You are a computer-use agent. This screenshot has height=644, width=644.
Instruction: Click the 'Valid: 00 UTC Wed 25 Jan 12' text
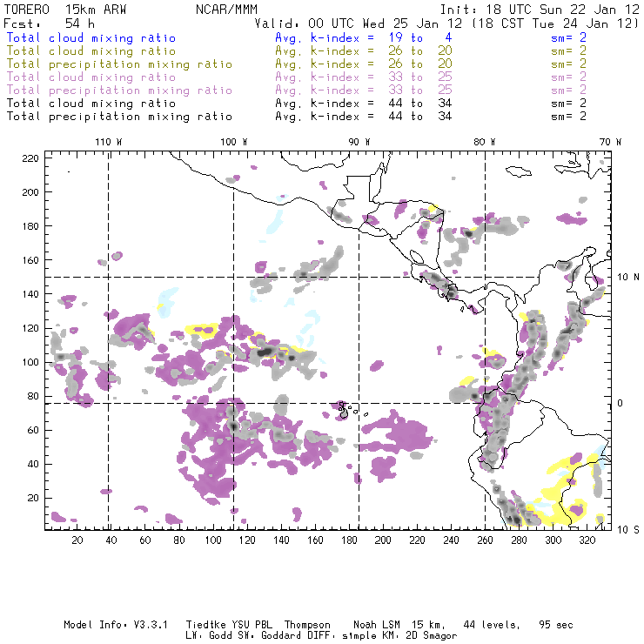click(359, 23)
